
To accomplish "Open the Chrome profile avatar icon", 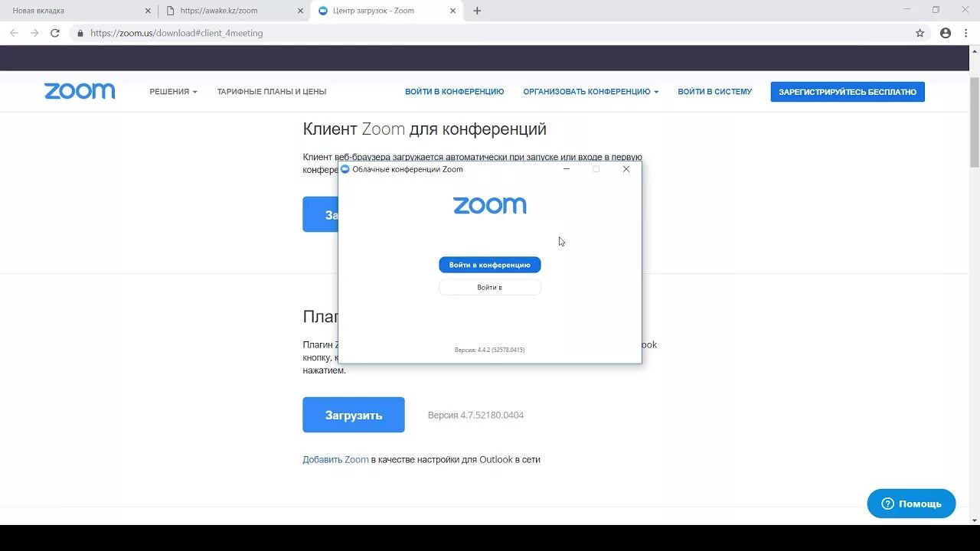I will pyautogui.click(x=946, y=33).
